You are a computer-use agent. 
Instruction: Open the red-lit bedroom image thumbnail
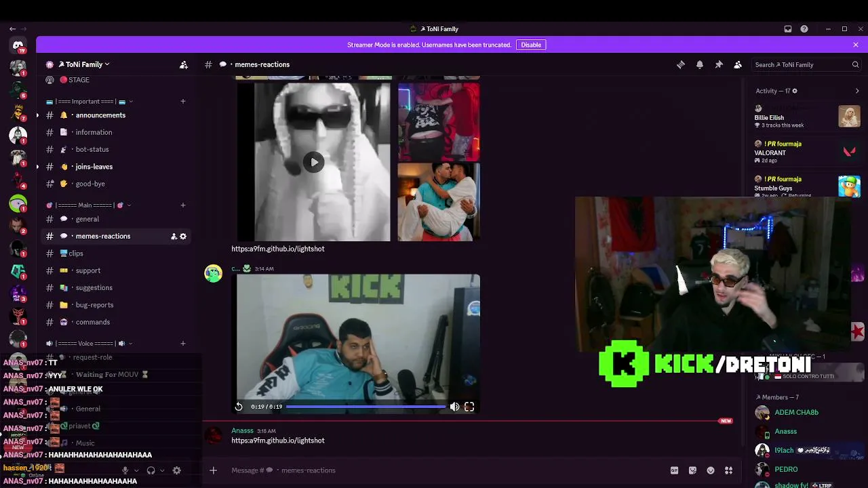[439, 121]
